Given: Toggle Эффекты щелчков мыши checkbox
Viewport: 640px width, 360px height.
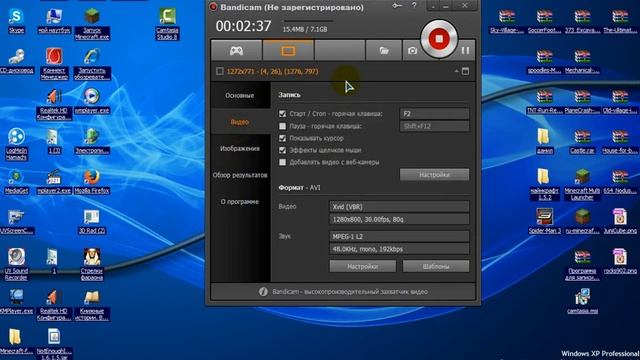Looking at the screenshot, I should (282, 150).
